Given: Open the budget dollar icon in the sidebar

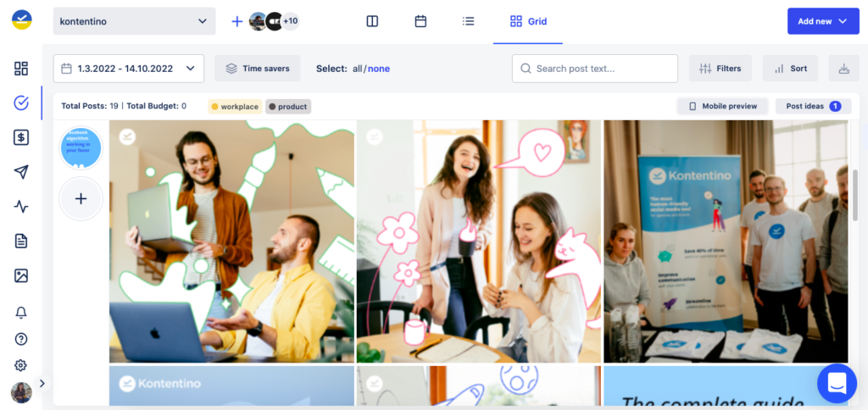Looking at the screenshot, I should tap(21, 138).
